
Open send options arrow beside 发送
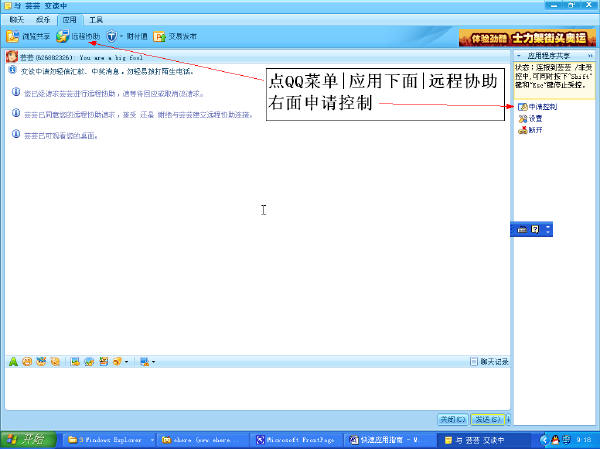[x=508, y=420]
